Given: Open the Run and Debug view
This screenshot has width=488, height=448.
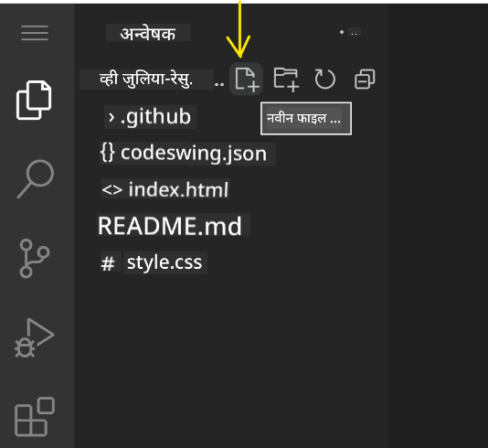Looking at the screenshot, I should [34, 337].
